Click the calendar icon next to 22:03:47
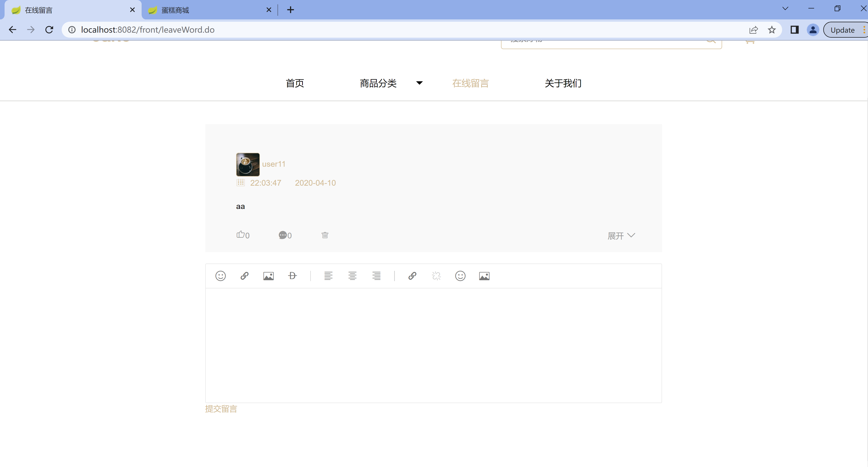The height and width of the screenshot is (467, 868). [x=240, y=183]
